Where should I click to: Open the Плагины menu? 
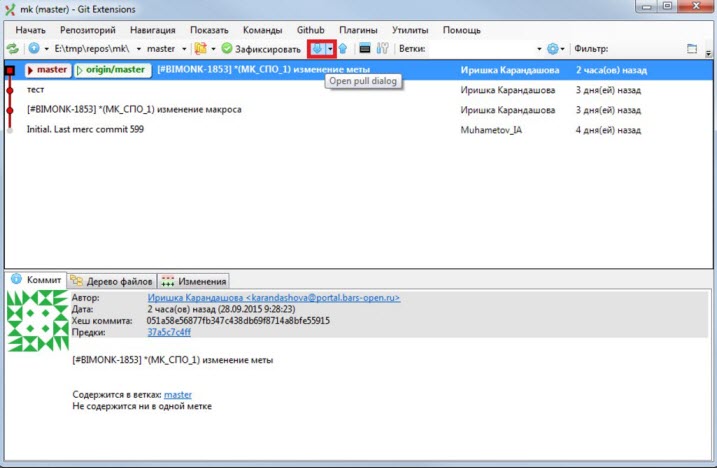pyautogui.click(x=358, y=30)
